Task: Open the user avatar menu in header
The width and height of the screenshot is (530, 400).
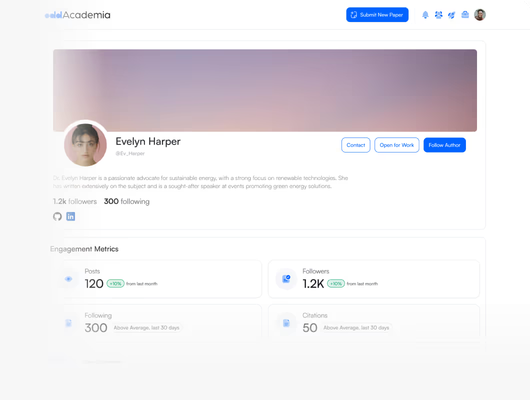Action: 480,15
